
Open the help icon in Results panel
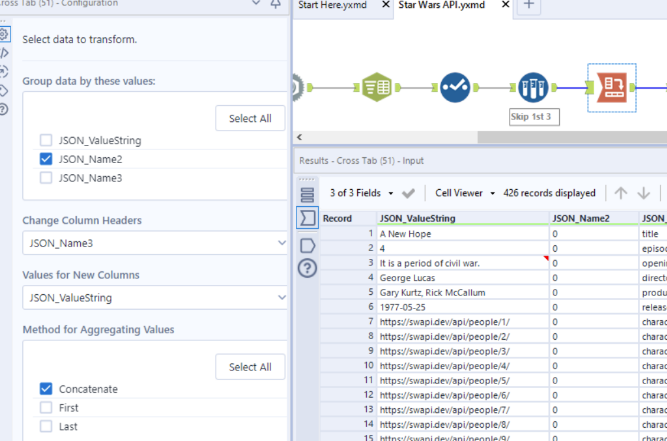[307, 268]
